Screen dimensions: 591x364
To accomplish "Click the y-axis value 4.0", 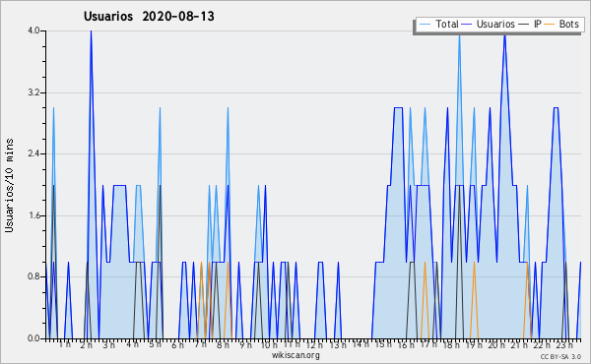I will click(33, 30).
